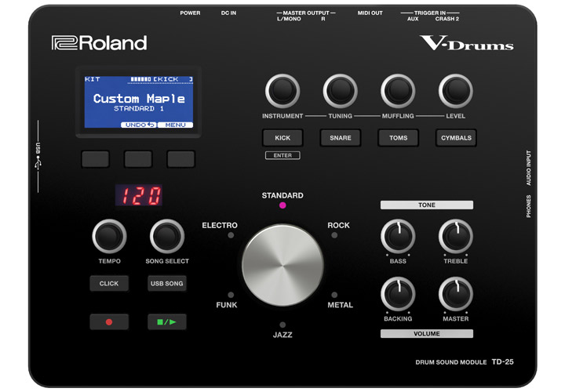Click the KIT label on the LCD
The height and width of the screenshot is (392, 565).
(x=93, y=79)
